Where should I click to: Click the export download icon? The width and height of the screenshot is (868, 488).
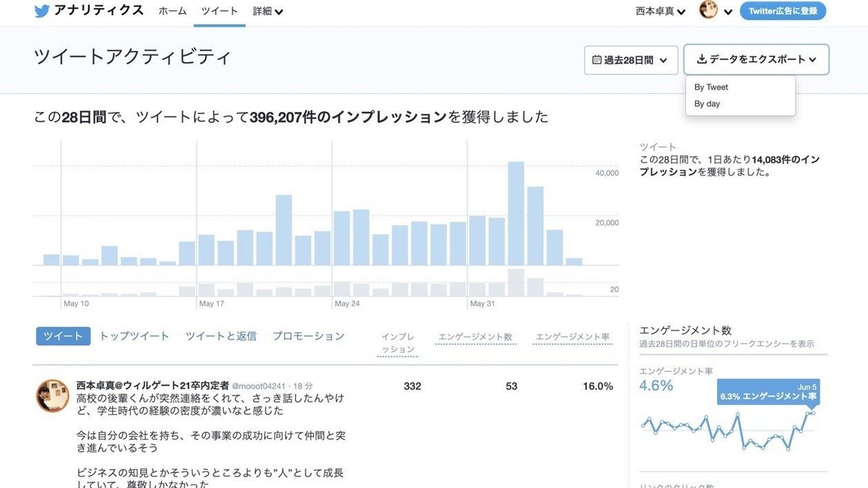click(x=703, y=60)
